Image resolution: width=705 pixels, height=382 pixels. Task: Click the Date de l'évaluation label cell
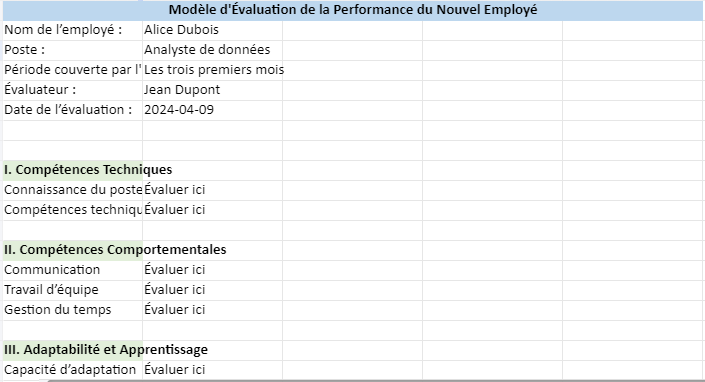point(72,110)
